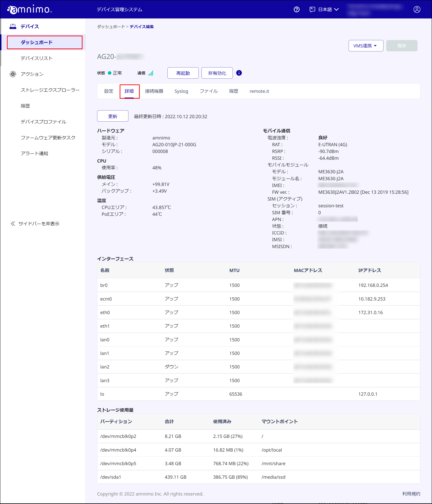Click the 最終更新日時 timestamp text

coord(170,117)
